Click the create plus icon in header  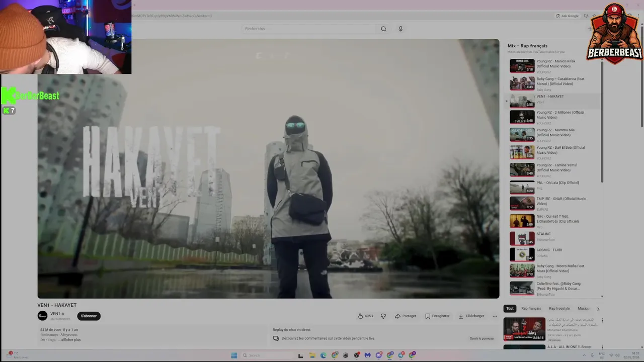click(590, 29)
